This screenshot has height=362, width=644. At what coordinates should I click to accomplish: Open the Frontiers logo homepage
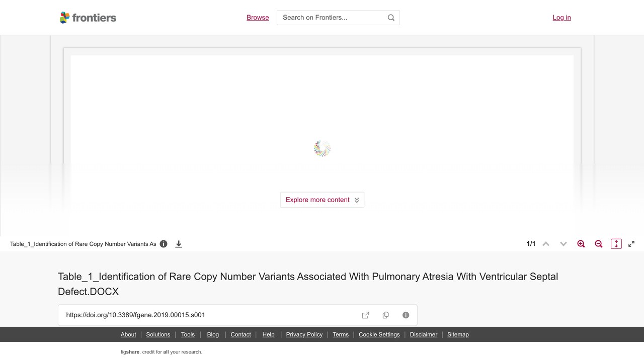pos(88,18)
